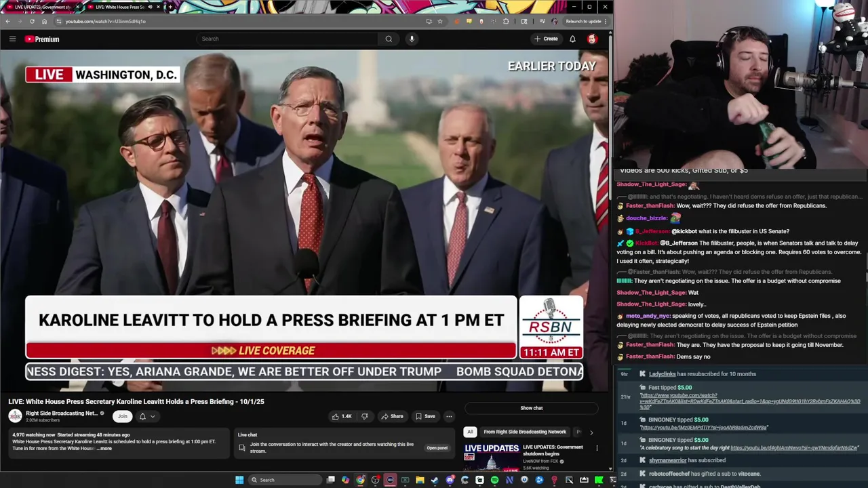Open Spotify from the taskbar
868x488 pixels.
point(494,480)
